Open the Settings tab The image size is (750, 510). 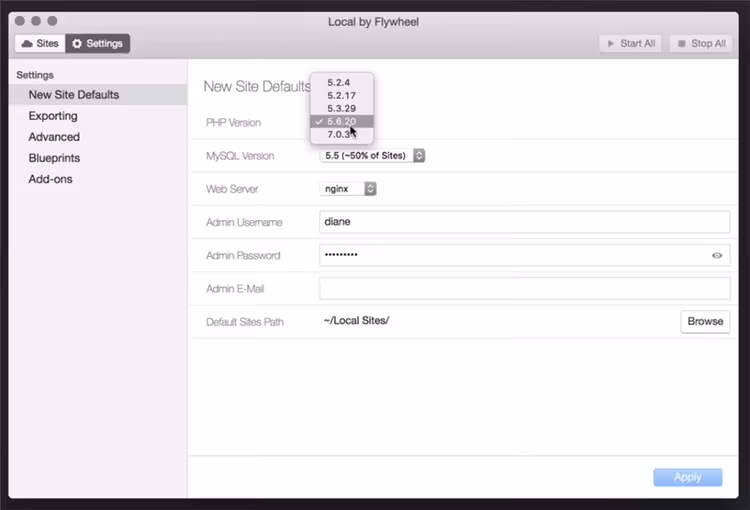point(98,44)
